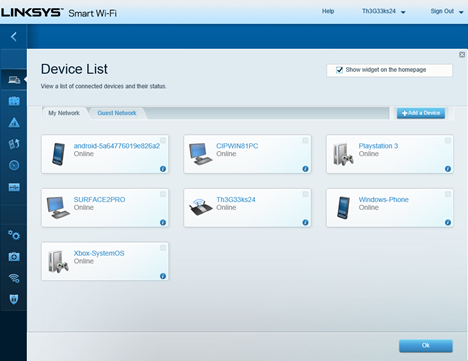Remove the android-5a64776019e826a2 card via corner X

[x=163, y=140]
